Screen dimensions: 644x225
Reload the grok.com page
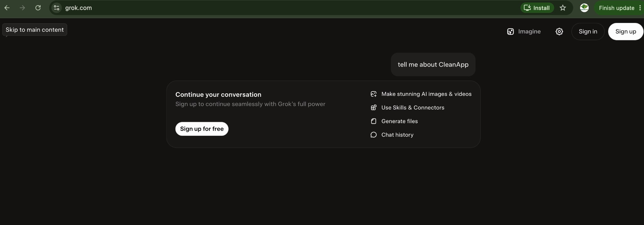[38, 8]
